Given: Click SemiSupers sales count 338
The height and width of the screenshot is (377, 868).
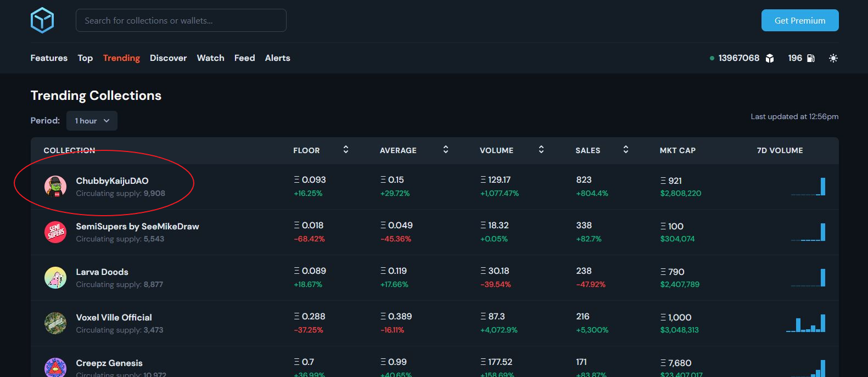Looking at the screenshot, I should point(584,225).
